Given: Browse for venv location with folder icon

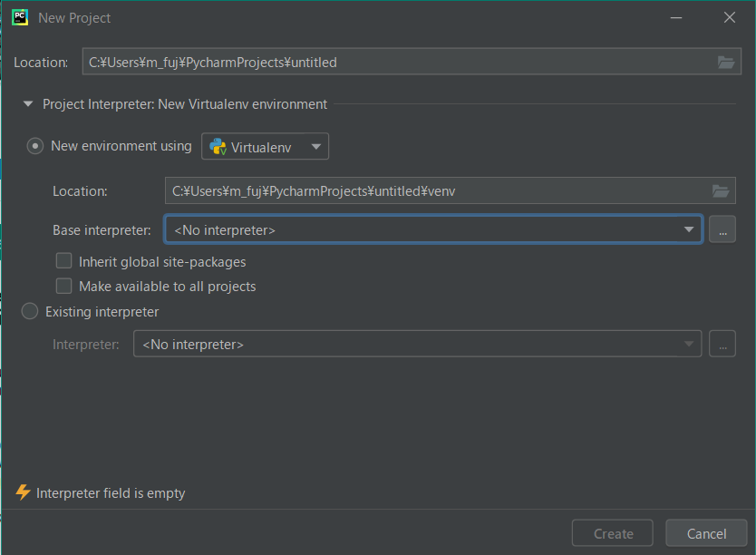Looking at the screenshot, I should tap(721, 191).
